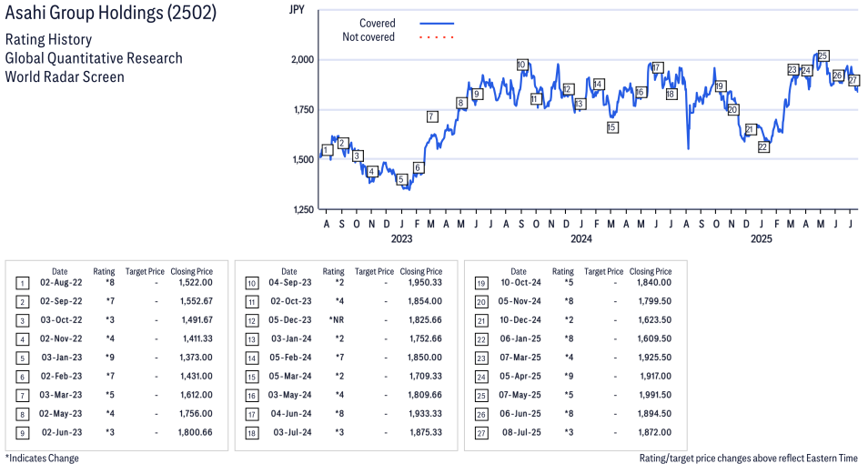Click chart marker 1 near August 2022
The image size is (868, 464).
coord(327,150)
